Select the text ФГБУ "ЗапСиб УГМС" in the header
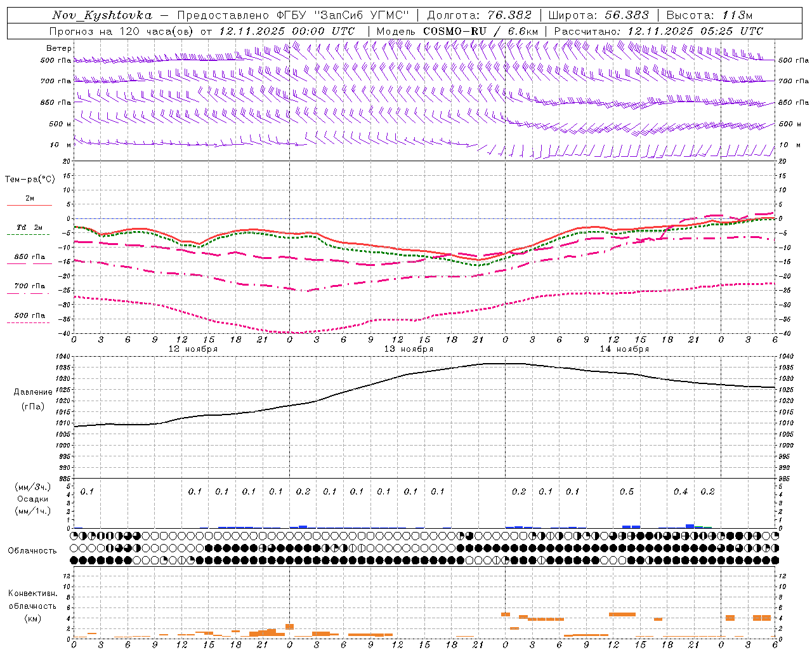Screen dimensions: 812x650 (343, 15)
